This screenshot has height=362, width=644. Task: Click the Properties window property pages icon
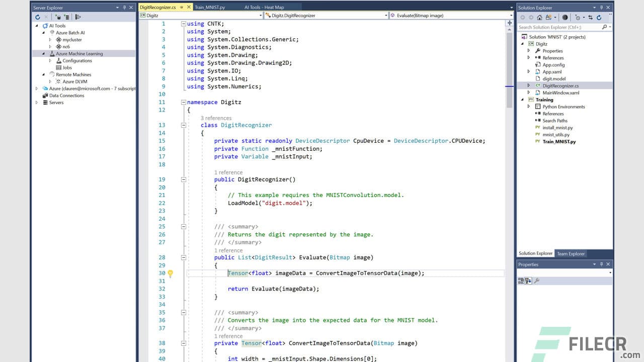[x=536, y=281]
